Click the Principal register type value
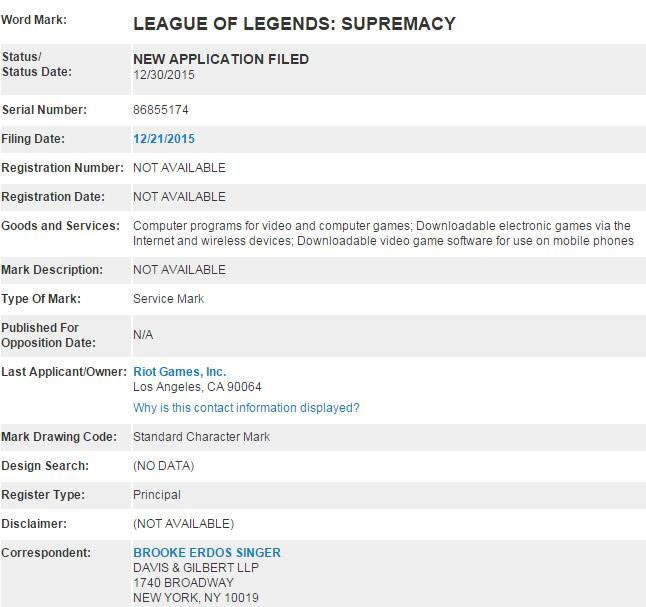646x607 pixels. click(157, 495)
